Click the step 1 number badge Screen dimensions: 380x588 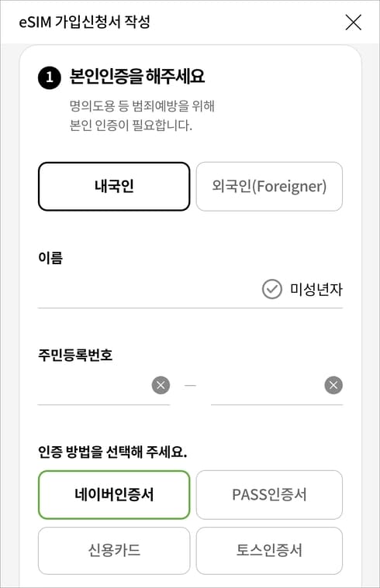click(49, 77)
